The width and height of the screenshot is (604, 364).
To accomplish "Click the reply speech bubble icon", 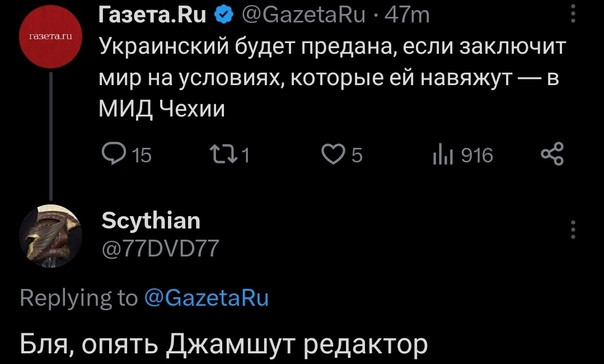I will click(113, 155).
